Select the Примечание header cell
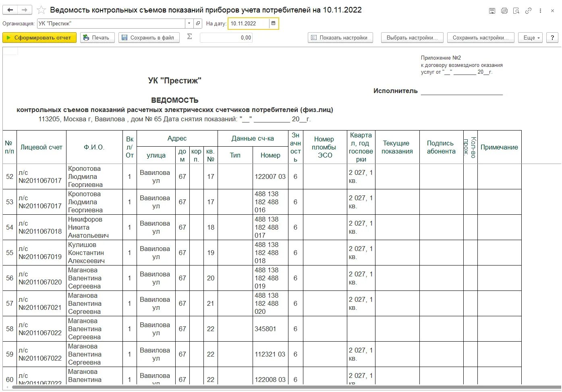 (x=499, y=147)
